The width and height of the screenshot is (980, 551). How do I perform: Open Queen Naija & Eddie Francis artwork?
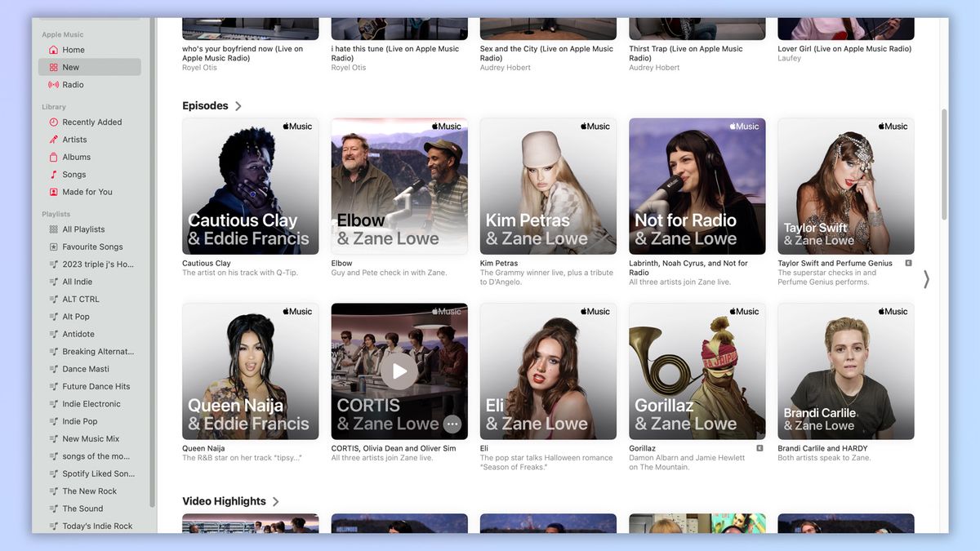point(251,371)
